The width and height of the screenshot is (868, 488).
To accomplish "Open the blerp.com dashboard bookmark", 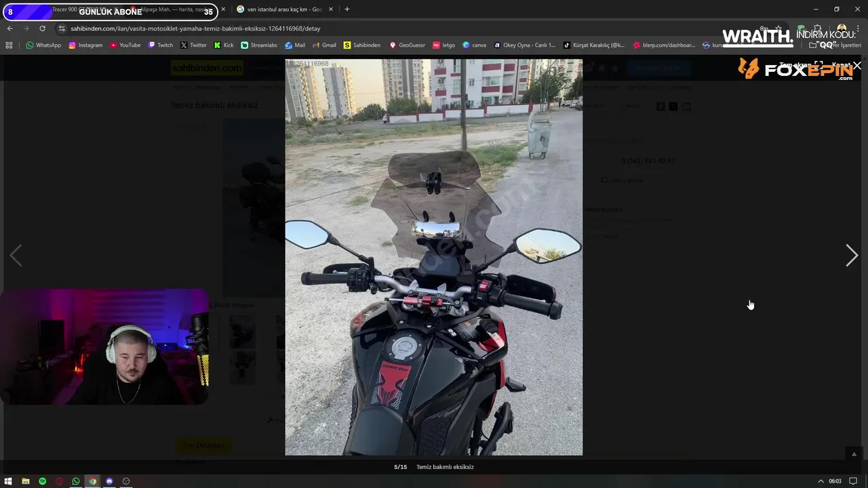I will tap(665, 45).
